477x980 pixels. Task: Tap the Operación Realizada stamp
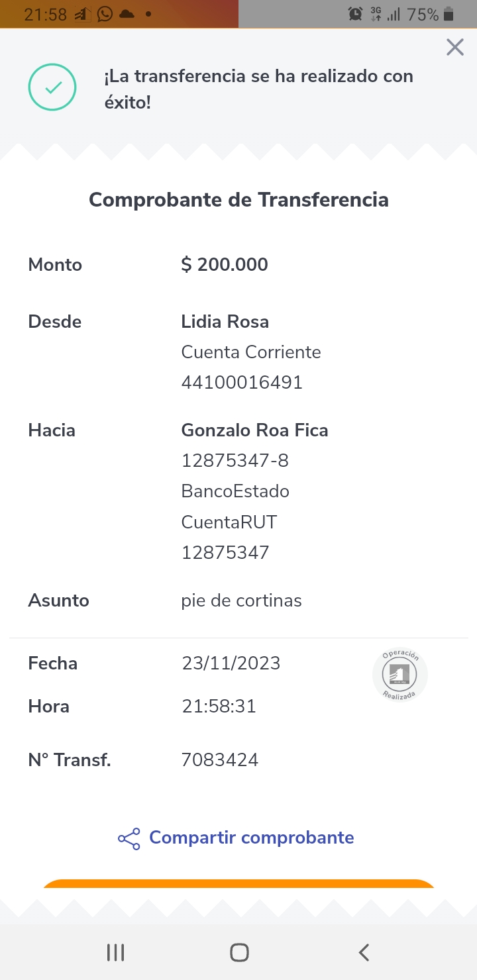click(400, 675)
